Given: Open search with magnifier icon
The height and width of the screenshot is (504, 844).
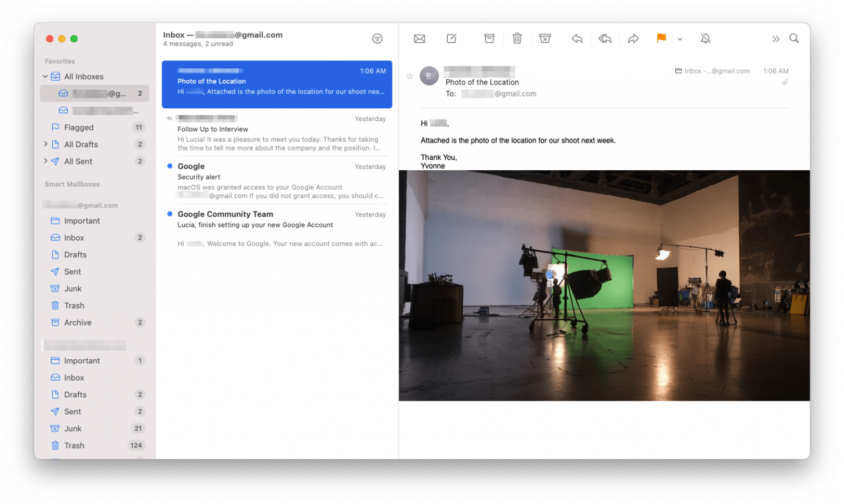Looking at the screenshot, I should coord(794,38).
